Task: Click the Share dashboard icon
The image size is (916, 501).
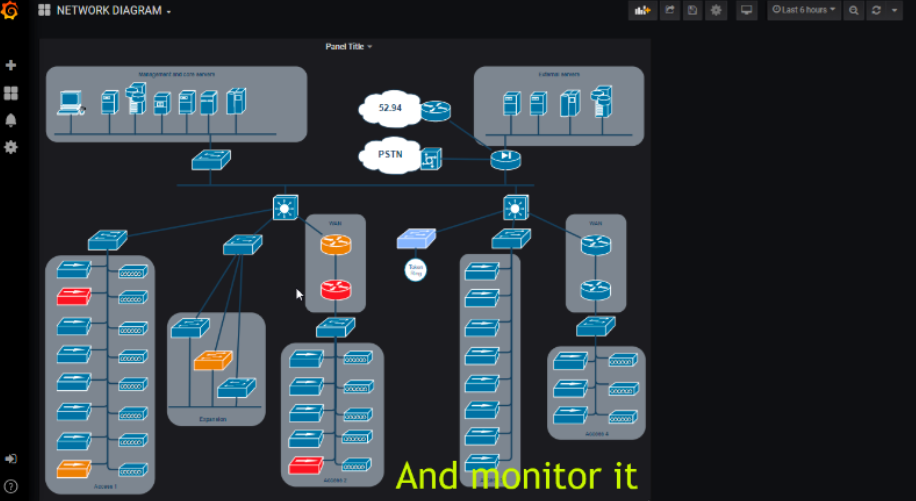Action: 669,10
